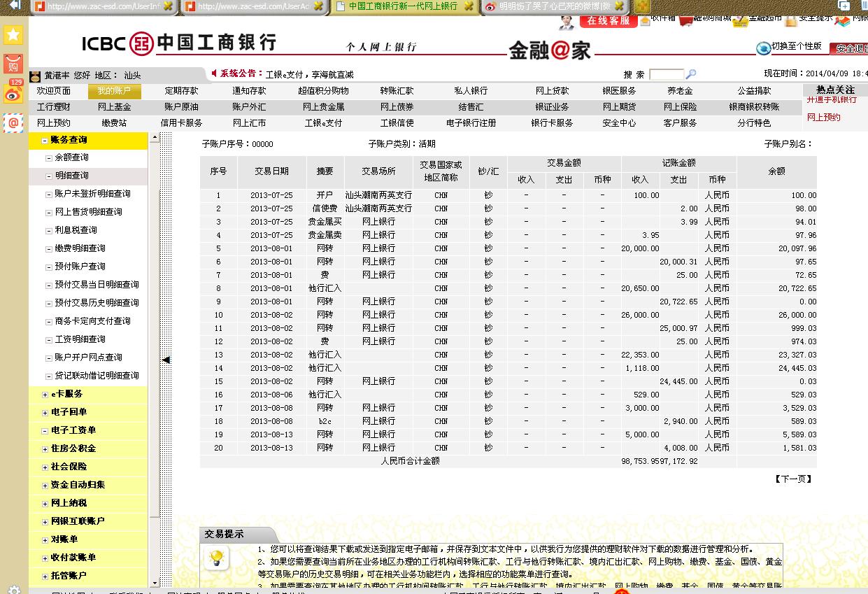Click the red shopping bag sidebar icon
868x594 pixels.
coord(13,64)
